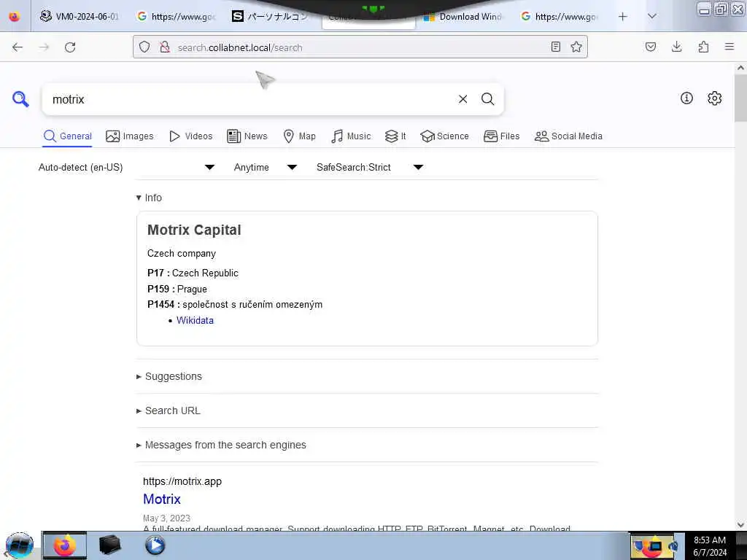Submit search with magnifier button
Viewport: 747px width, 560px height.
487,99
